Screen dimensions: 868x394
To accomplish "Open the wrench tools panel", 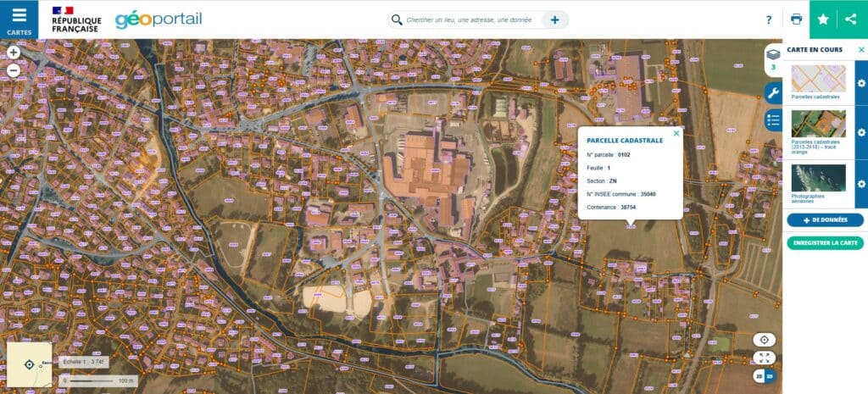I will coord(772,93).
